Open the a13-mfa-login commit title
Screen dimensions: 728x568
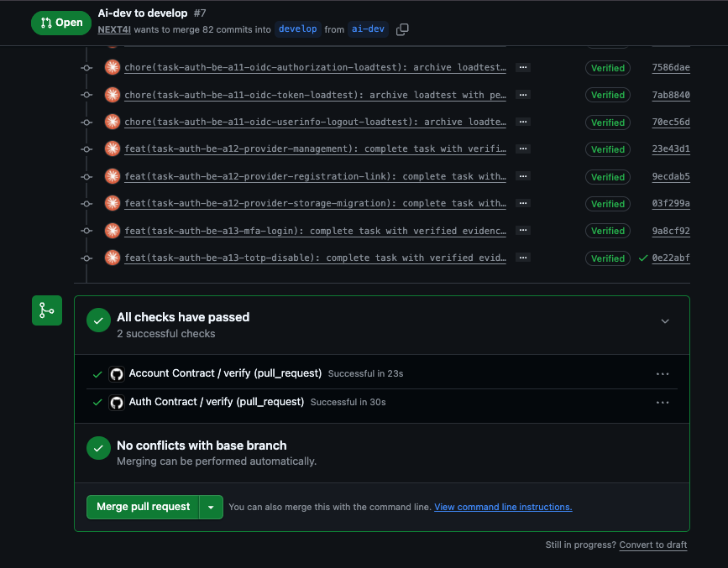coord(315,231)
